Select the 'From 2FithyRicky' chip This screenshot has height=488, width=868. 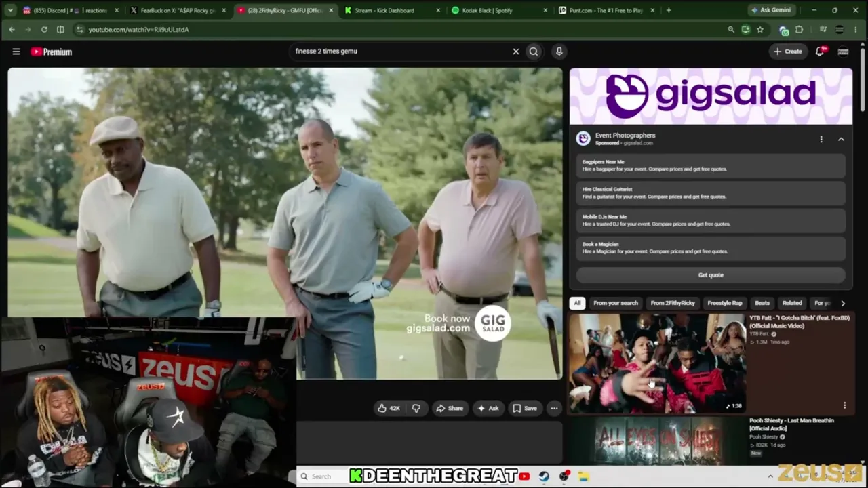click(x=673, y=303)
